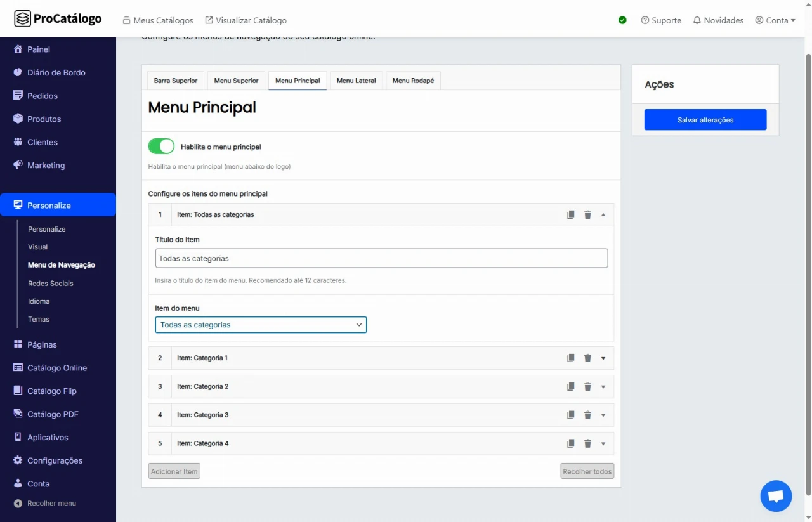
Task: Expand item Categoria 1 arrow
Action: click(x=603, y=358)
